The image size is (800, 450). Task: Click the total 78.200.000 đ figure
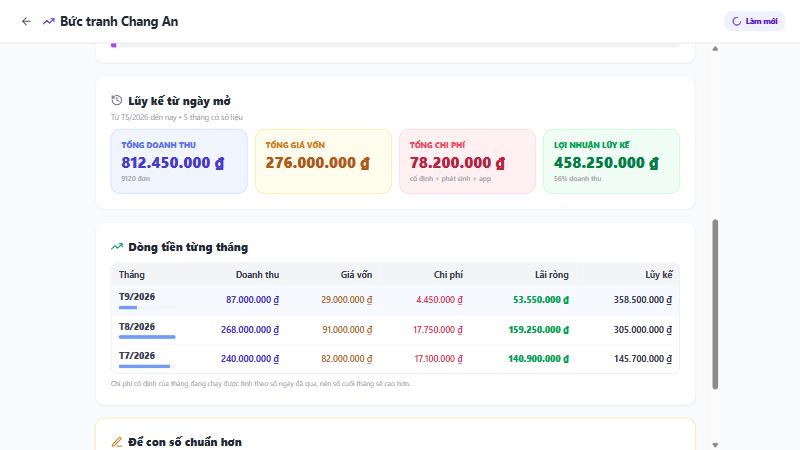pyautogui.click(x=457, y=163)
